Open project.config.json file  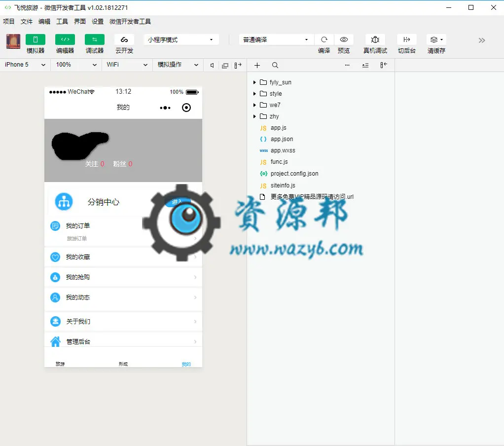click(294, 174)
